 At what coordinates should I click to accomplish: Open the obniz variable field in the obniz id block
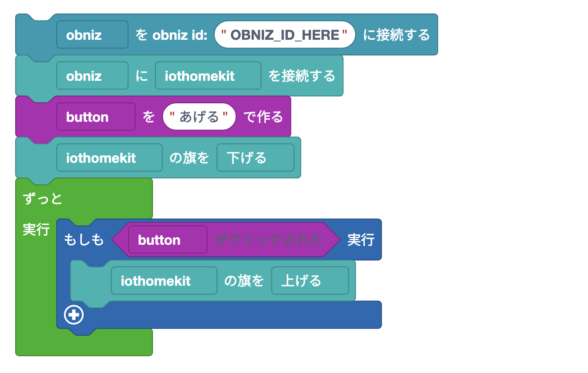click(x=92, y=35)
